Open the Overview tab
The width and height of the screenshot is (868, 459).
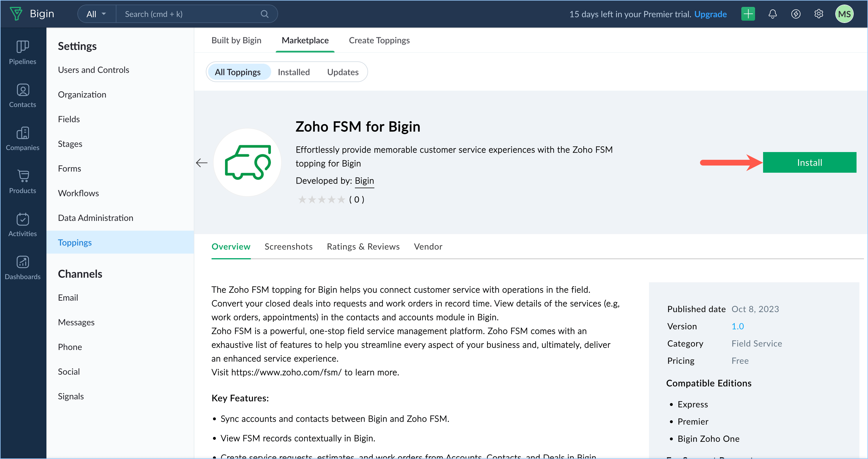pyautogui.click(x=231, y=246)
